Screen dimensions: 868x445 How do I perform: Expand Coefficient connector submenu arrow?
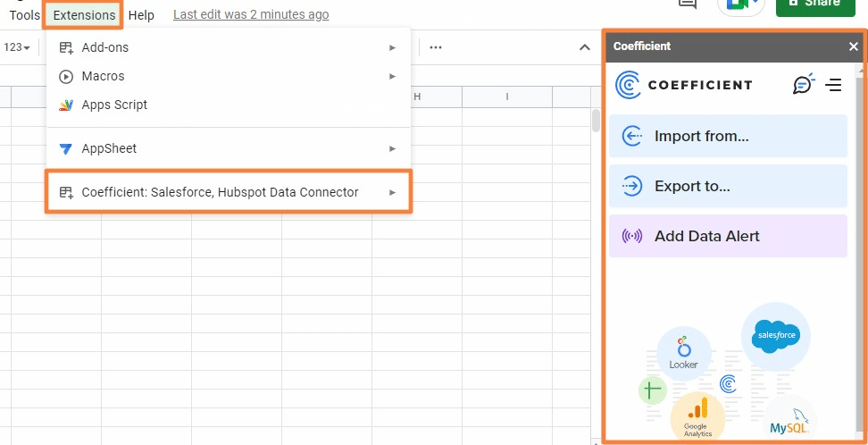pyautogui.click(x=393, y=192)
